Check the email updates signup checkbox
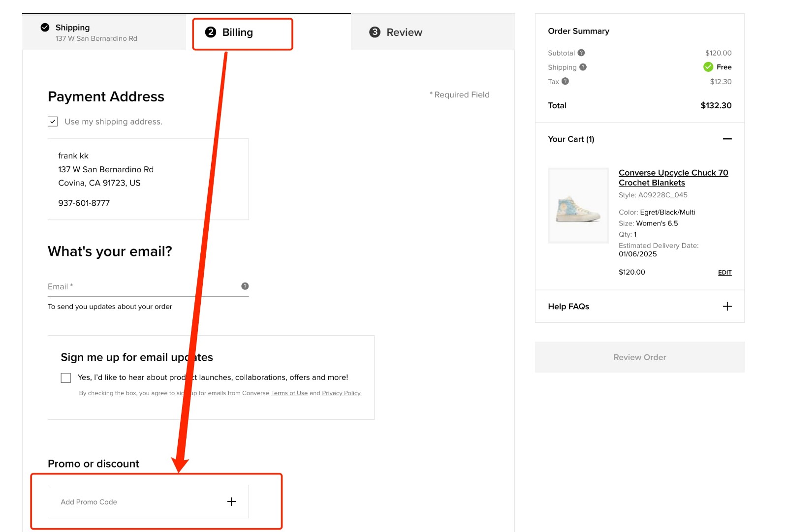 tap(65, 377)
